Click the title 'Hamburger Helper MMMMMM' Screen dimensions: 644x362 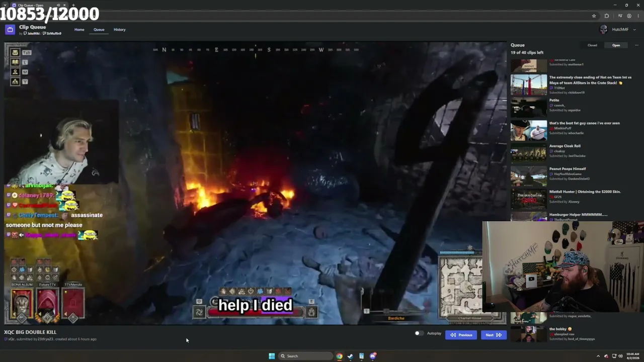pyautogui.click(x=579, y=215)
